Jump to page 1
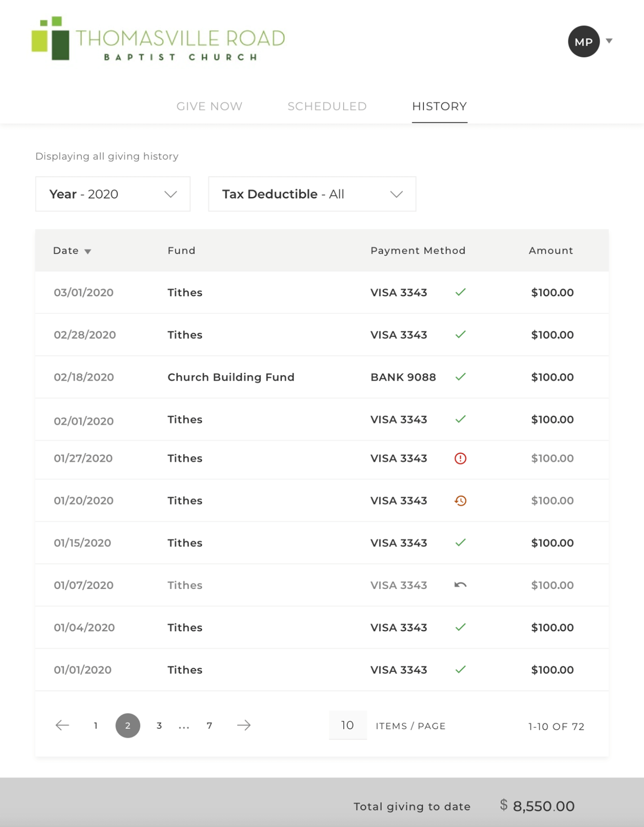Image resolution: width=644 pixels, height=827 pixels. [x=96, y=726]
